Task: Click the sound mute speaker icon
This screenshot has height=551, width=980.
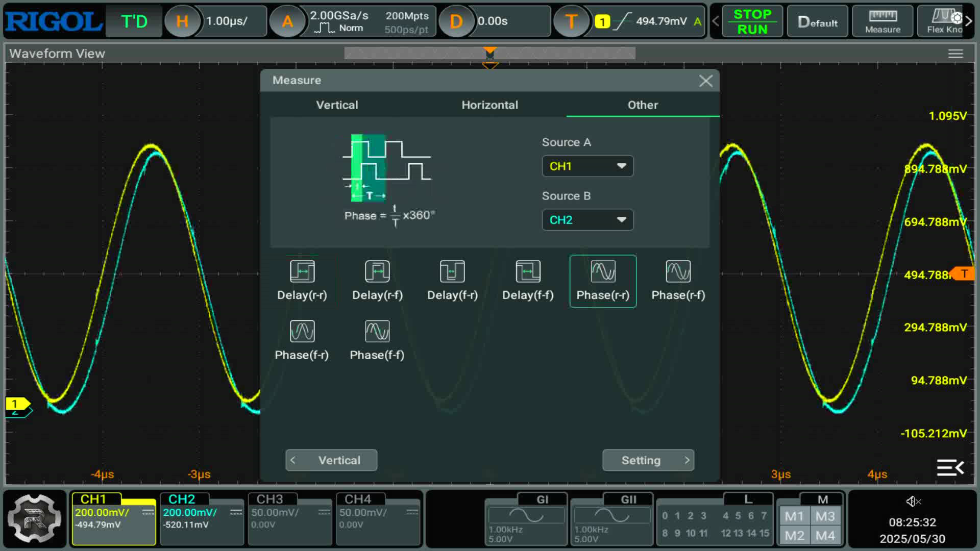Action: click(x=913, y=502)
